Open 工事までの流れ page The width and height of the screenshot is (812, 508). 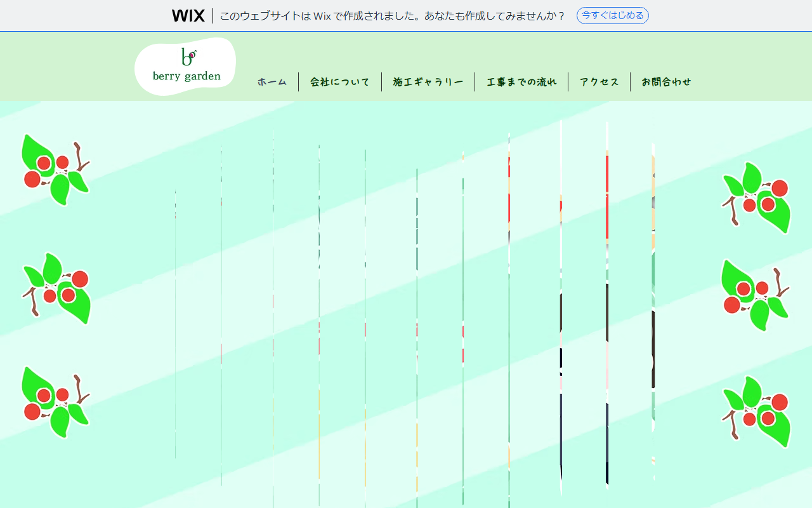click(x=521, y=82)
